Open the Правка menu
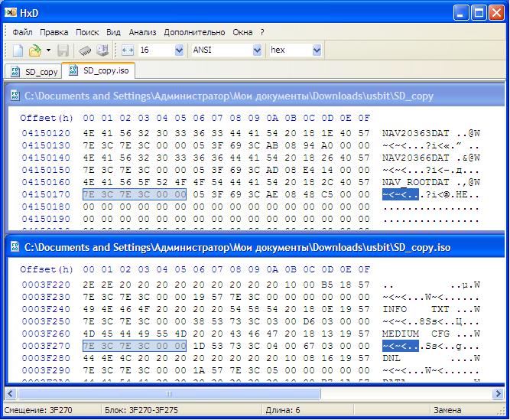Viewport: 510px width, 420px height. [x=54, y=33]
